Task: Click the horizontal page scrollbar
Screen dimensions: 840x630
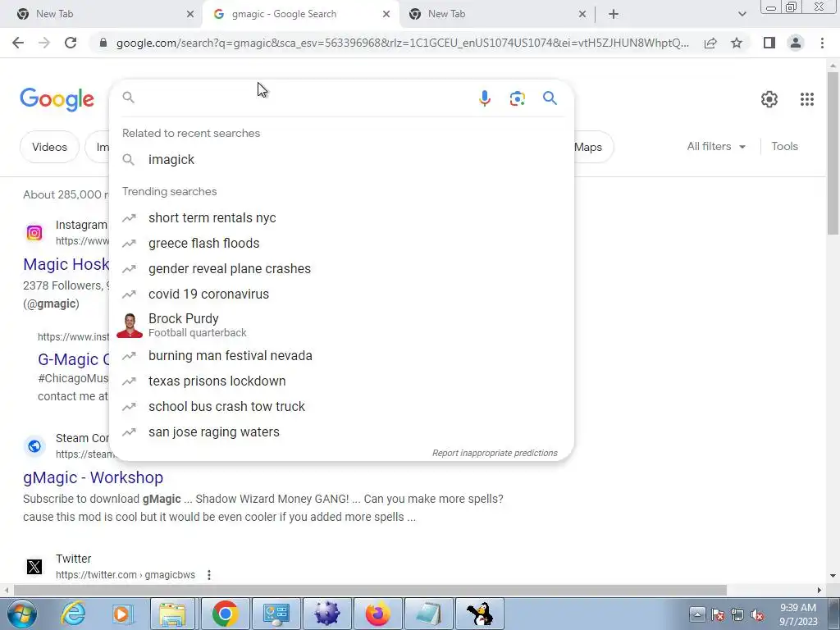Action: 370,591
